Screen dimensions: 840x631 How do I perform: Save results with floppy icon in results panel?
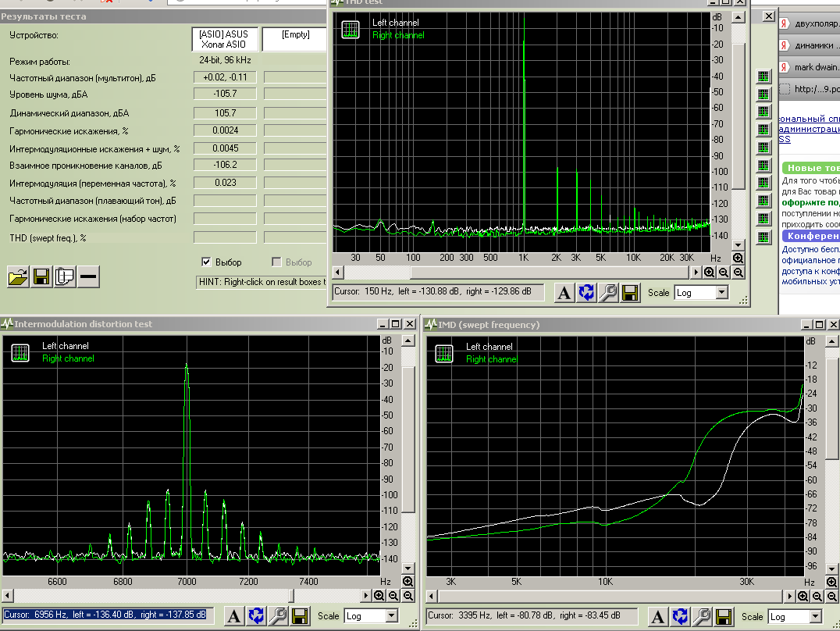(x=41, y=276)
